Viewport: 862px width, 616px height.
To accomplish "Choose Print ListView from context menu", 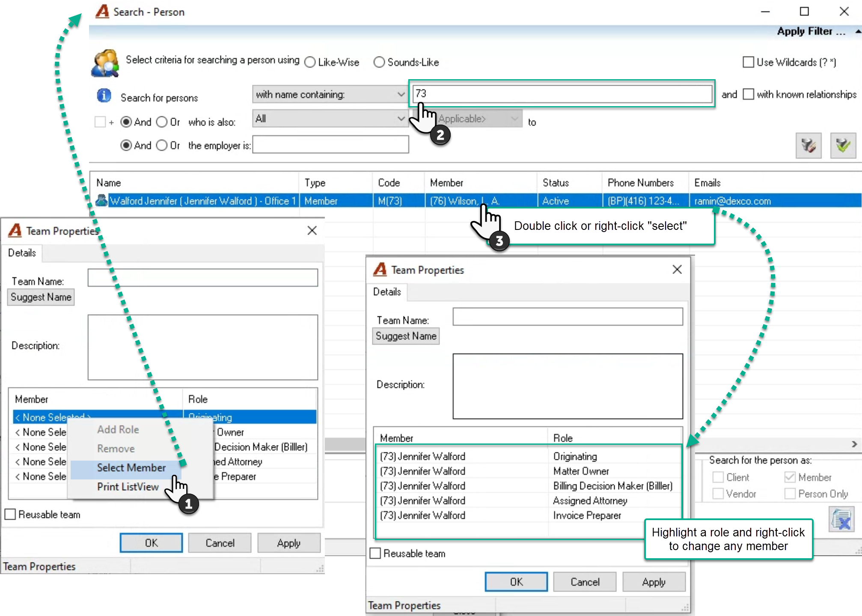I will [128, 487].
